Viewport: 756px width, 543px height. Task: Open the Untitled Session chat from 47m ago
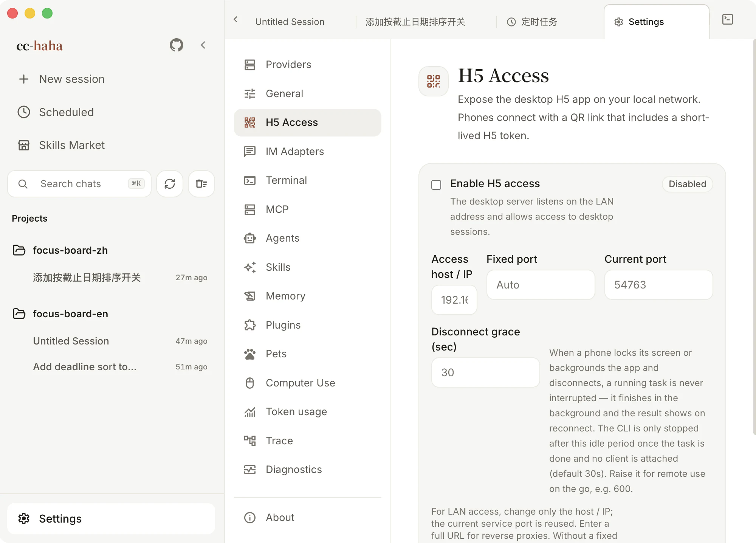pyautogui.click(x=120, y=341)
